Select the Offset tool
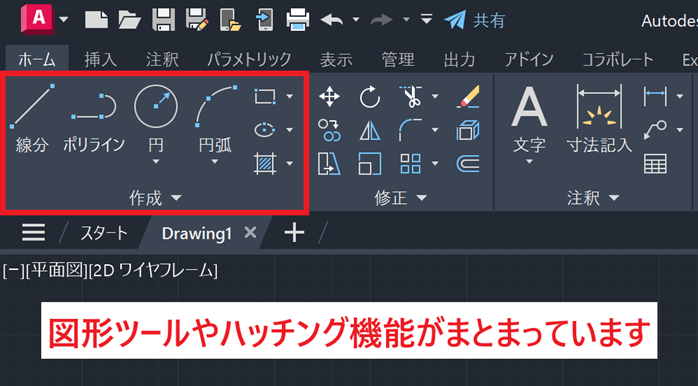The height and width of the screenshot is (386, 698). click(468, 163)
